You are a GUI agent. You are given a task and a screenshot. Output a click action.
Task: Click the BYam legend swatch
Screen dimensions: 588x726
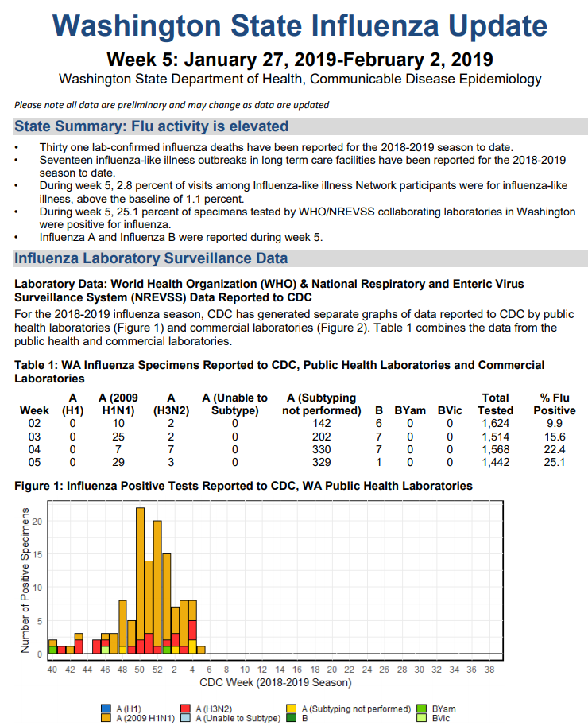424,708
